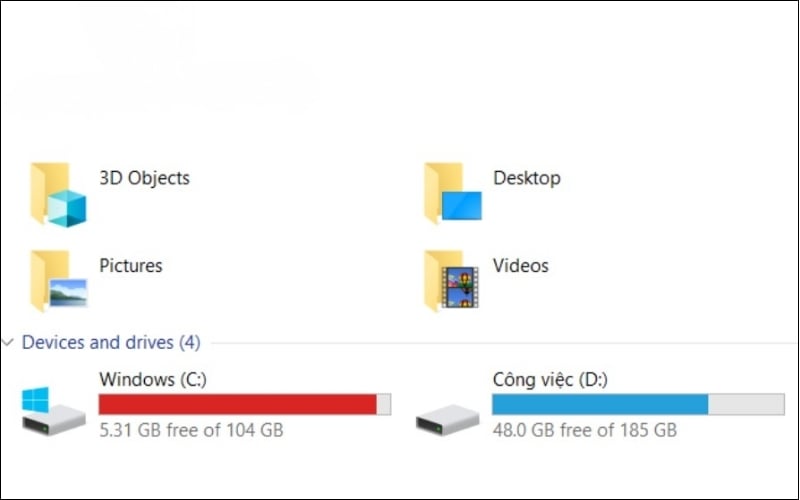
Task: Click the 48.0 GB free of 185 GB text
Action: point(585,430)
